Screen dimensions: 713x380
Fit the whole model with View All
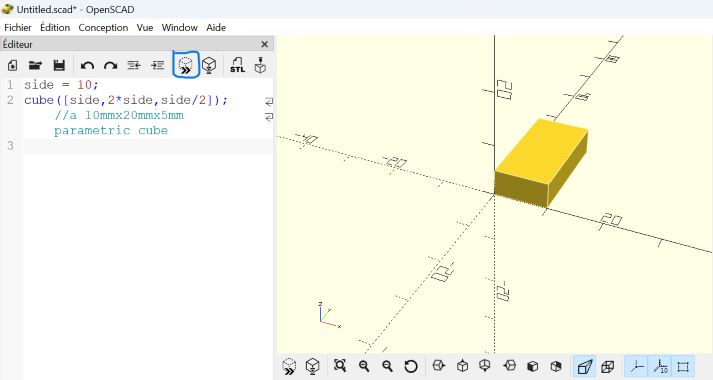point(340,365)
